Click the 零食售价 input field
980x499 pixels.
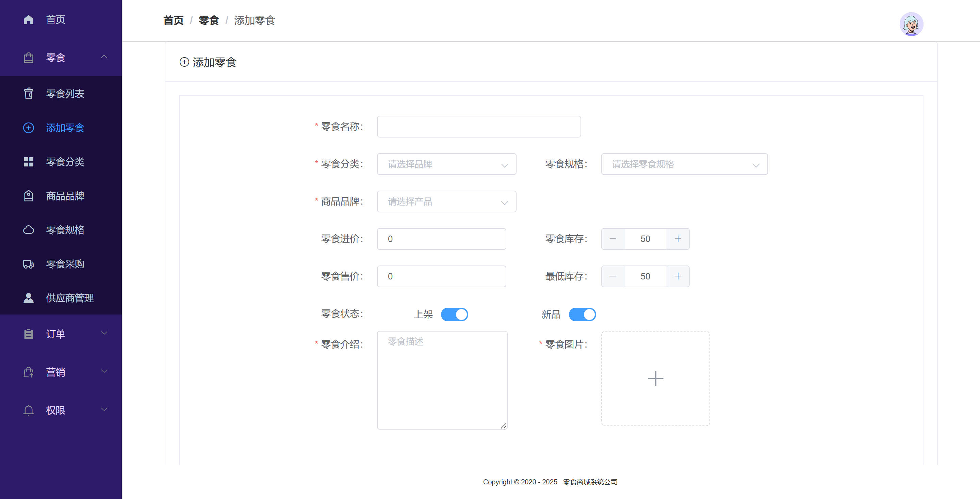point(441,276)
